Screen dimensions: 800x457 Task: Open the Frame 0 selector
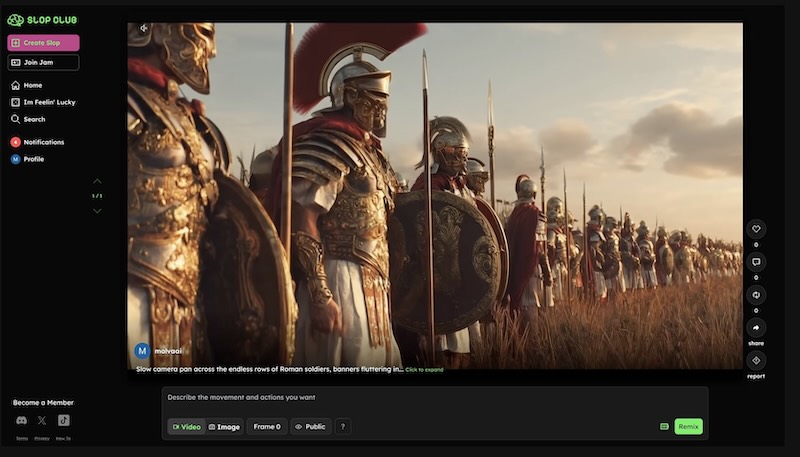click(267, 426)
